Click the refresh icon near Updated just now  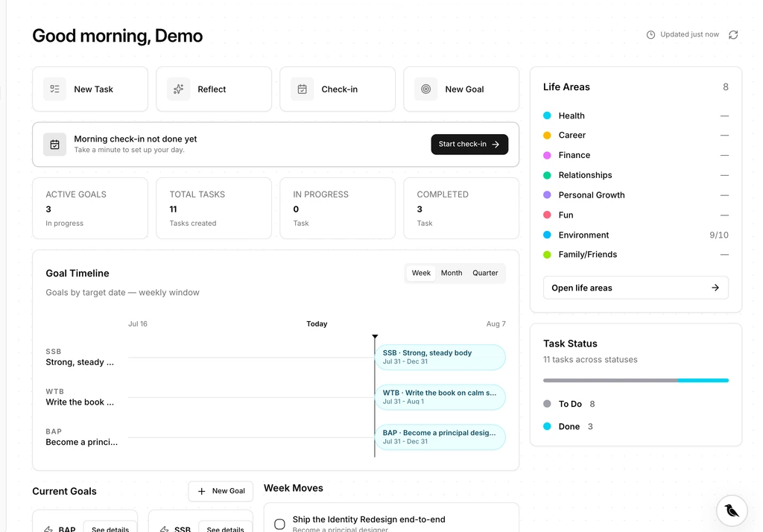(733, 34)
